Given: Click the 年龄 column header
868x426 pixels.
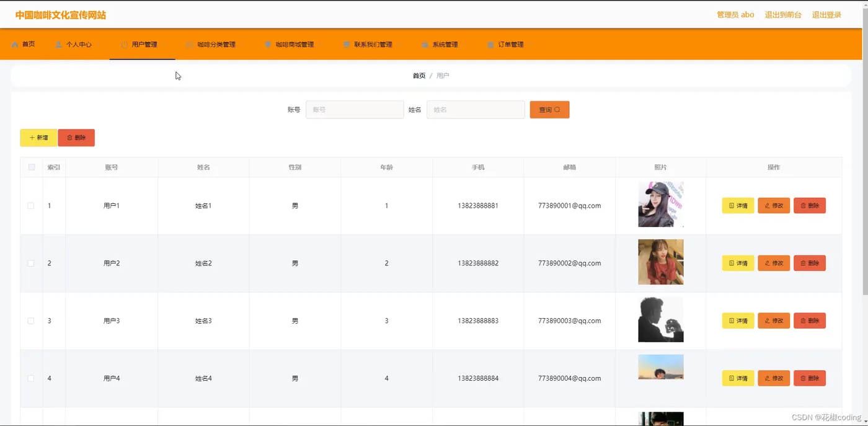Looking at the screenshot, I should tap(386, 167).
